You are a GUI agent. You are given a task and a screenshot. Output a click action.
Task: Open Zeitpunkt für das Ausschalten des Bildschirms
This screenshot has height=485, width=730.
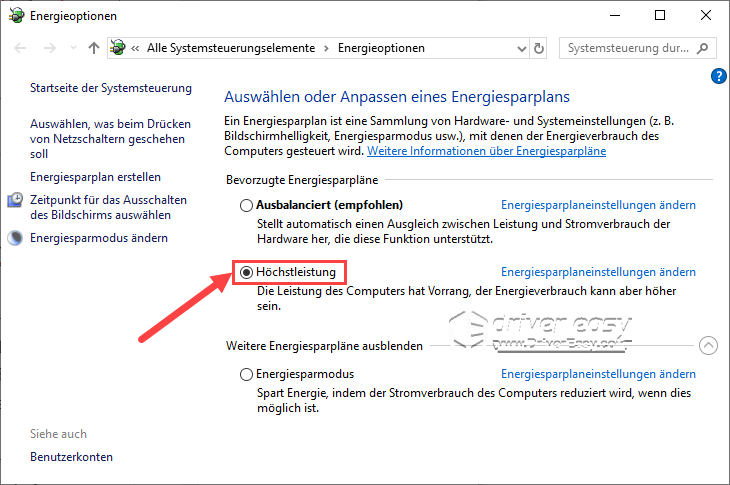pyautogui.click(x=108, y=207)
